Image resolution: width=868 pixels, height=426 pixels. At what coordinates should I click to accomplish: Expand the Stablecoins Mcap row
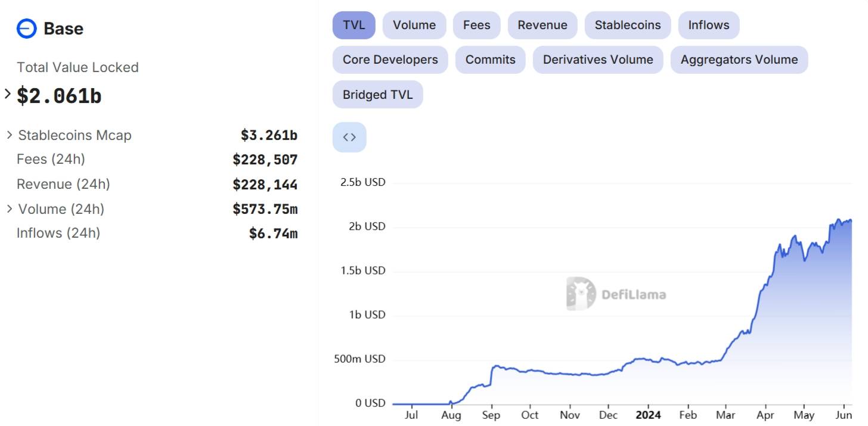tap(10, 135)
